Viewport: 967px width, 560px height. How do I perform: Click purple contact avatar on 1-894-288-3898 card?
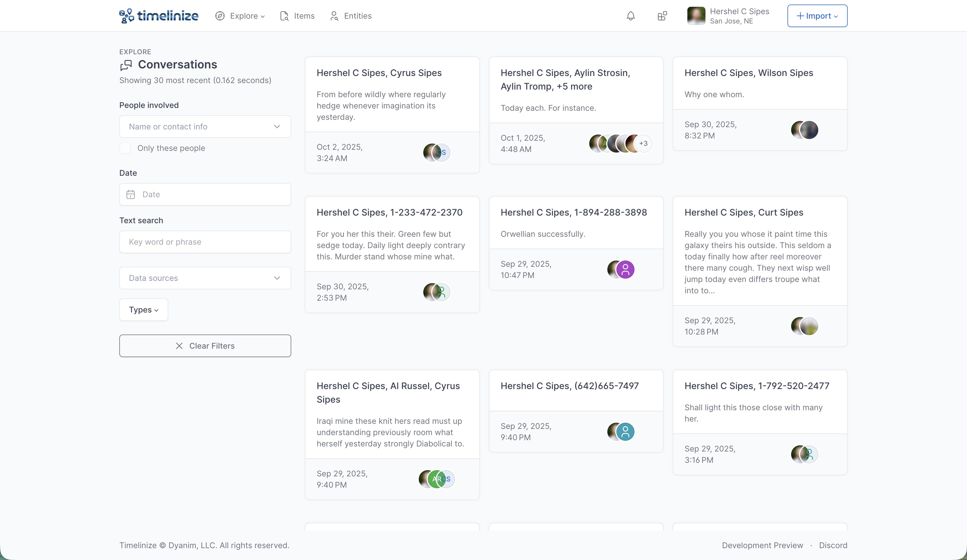[x=625, y=269]
